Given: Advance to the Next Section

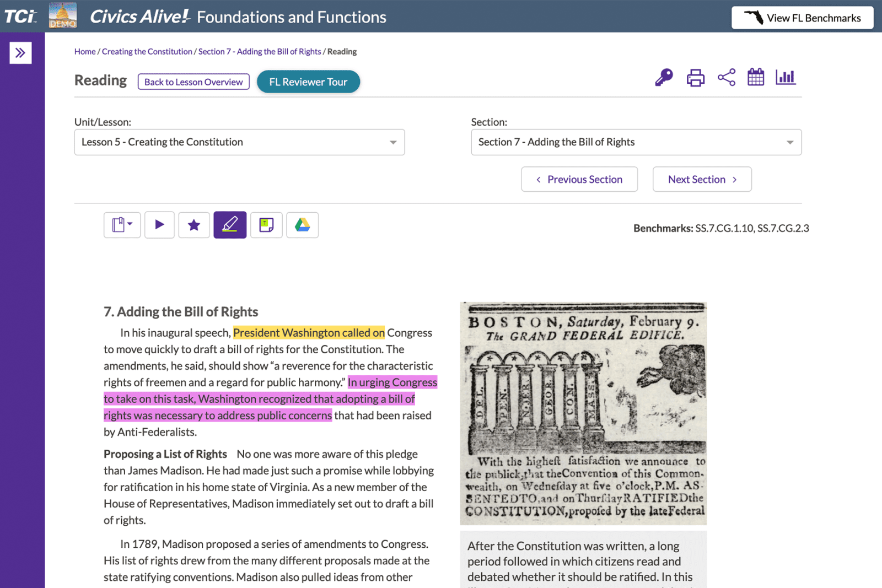Looking at the screenshot, I should click(702, 179).
